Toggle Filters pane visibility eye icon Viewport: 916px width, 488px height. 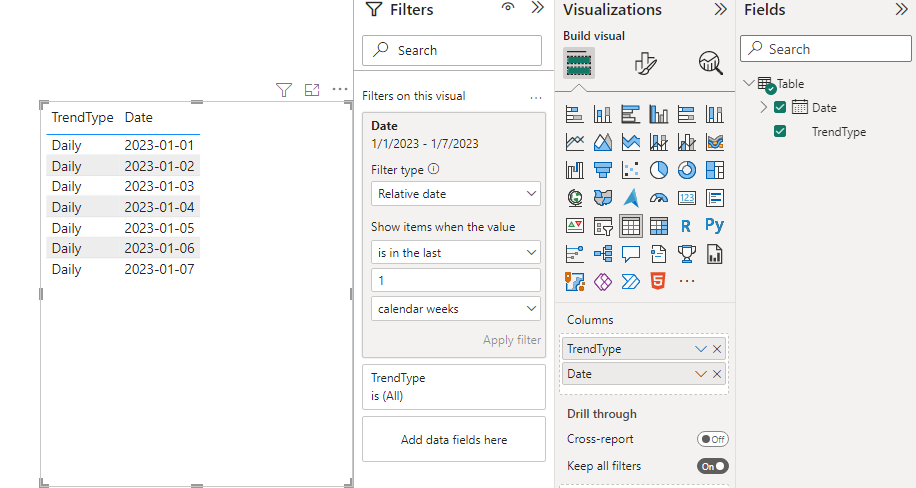tap(508, 7)
